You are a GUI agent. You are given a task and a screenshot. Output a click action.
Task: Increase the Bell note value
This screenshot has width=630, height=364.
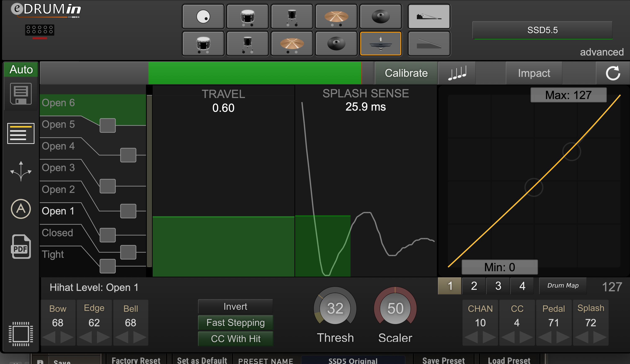[x=140, y=337]
